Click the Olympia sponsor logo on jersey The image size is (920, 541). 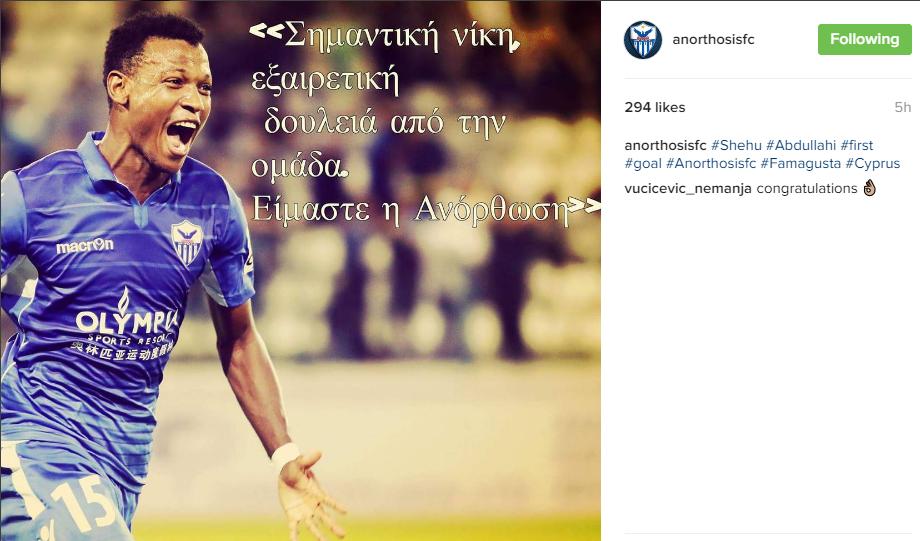tap(126, 324)
